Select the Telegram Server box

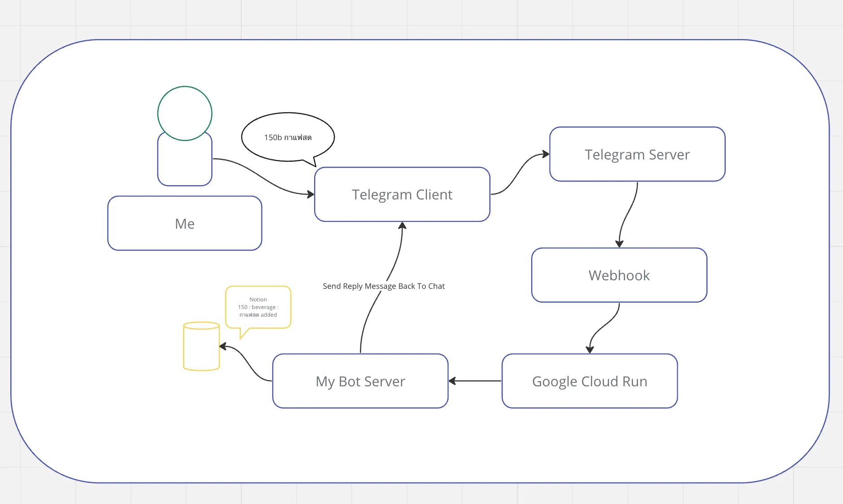[637, 155]
